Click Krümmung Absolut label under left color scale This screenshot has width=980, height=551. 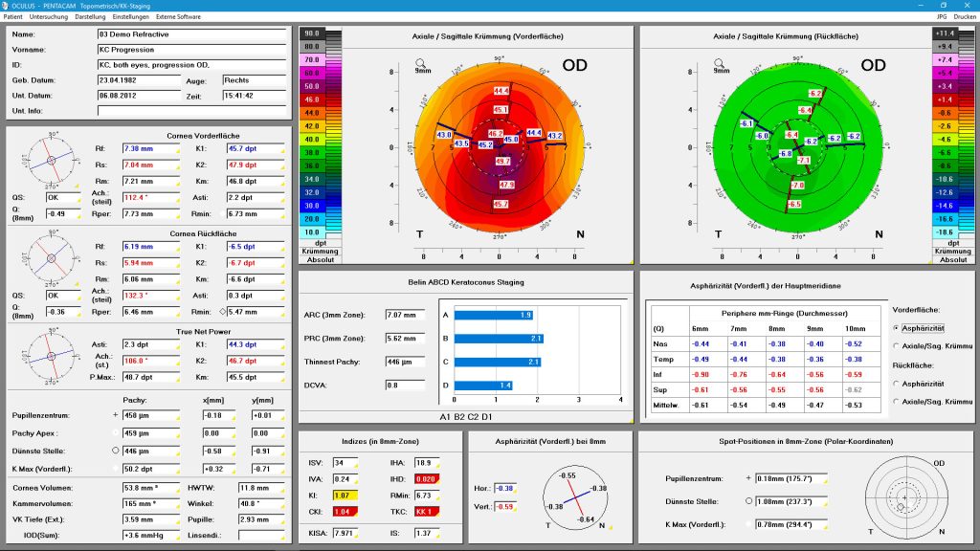[x=320, y=254]
